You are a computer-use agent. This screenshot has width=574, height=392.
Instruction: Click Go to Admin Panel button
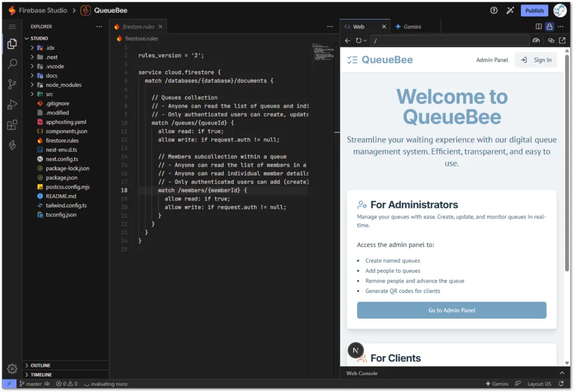tap(451, 310)
